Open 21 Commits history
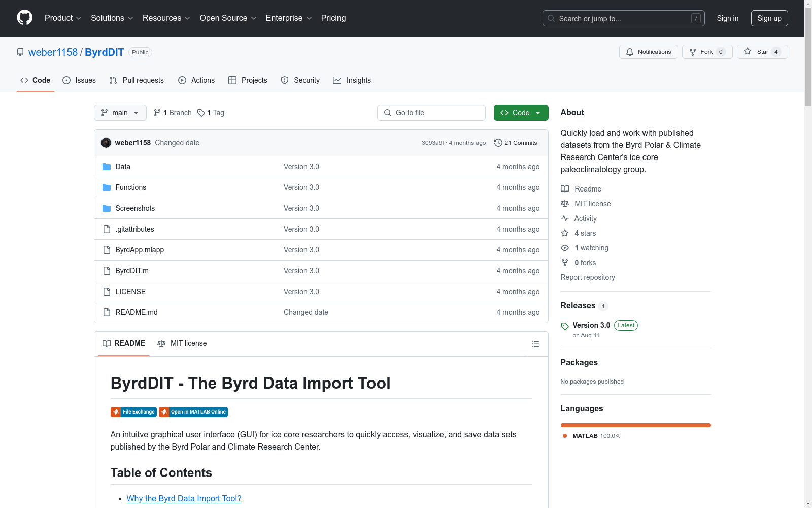The height and width of the screenshot is (508, 812). (x=516, y=143)
